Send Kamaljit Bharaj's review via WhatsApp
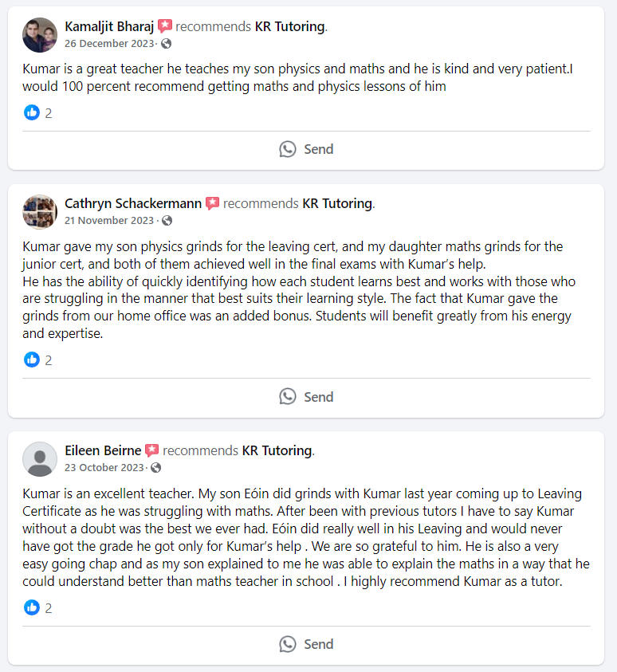 point(306,149)
